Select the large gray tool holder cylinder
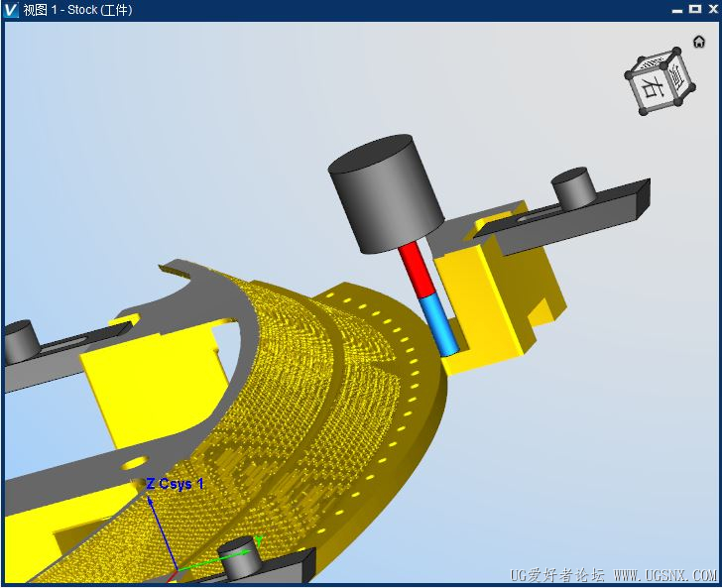This screenshot has width=722, height=588. tap(386, 193)
